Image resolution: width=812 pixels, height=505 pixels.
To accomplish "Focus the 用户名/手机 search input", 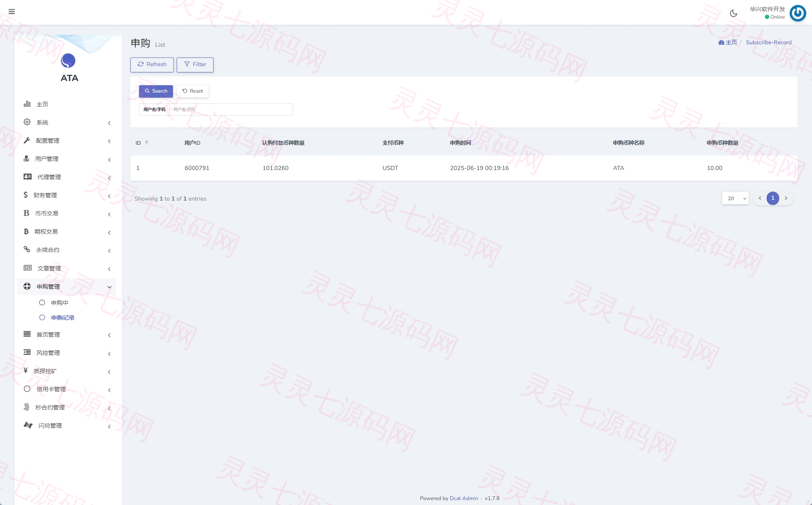I will [231, 110].
